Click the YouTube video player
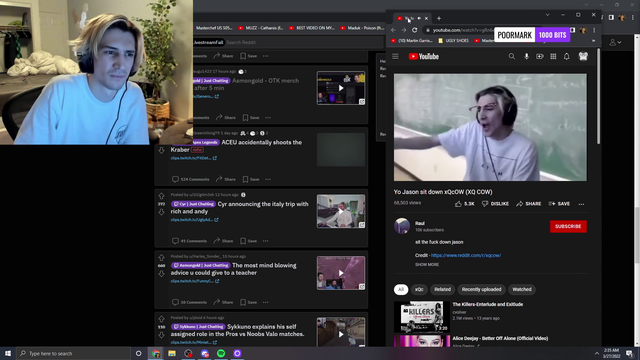640x360 pixels. [x=490, y=127]
